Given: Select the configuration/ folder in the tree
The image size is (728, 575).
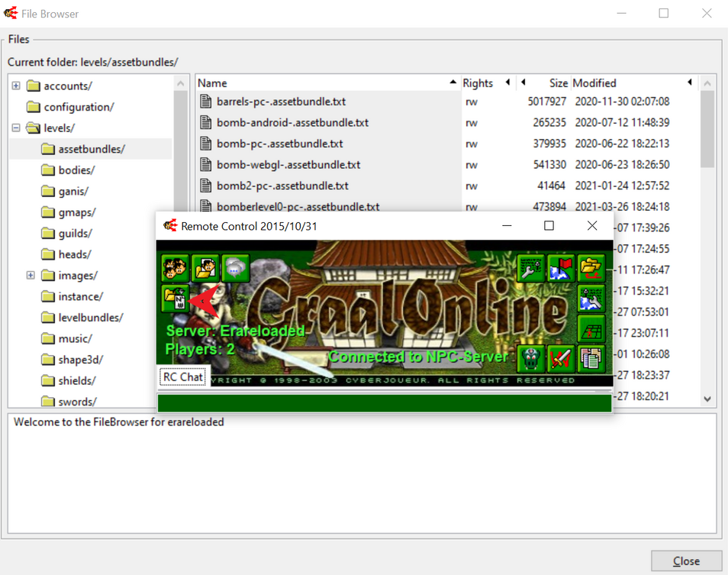Looking at the screenshot, I should (78, 107).
